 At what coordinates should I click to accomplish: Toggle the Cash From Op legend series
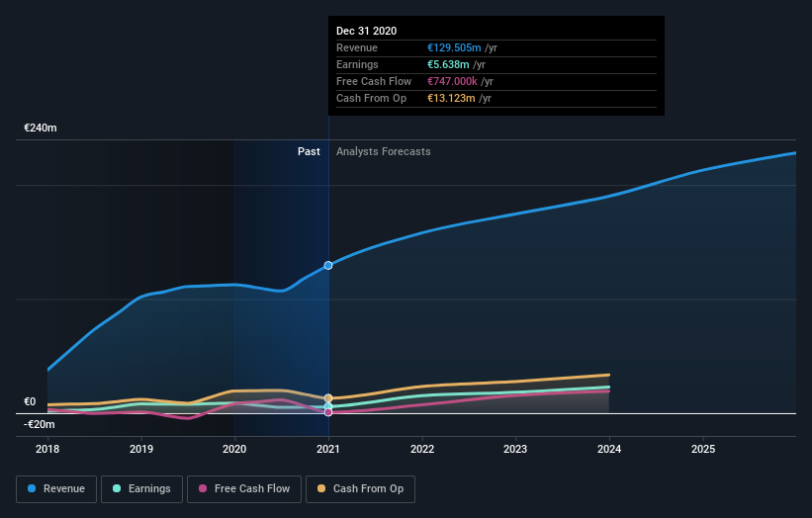click(360, 489)
